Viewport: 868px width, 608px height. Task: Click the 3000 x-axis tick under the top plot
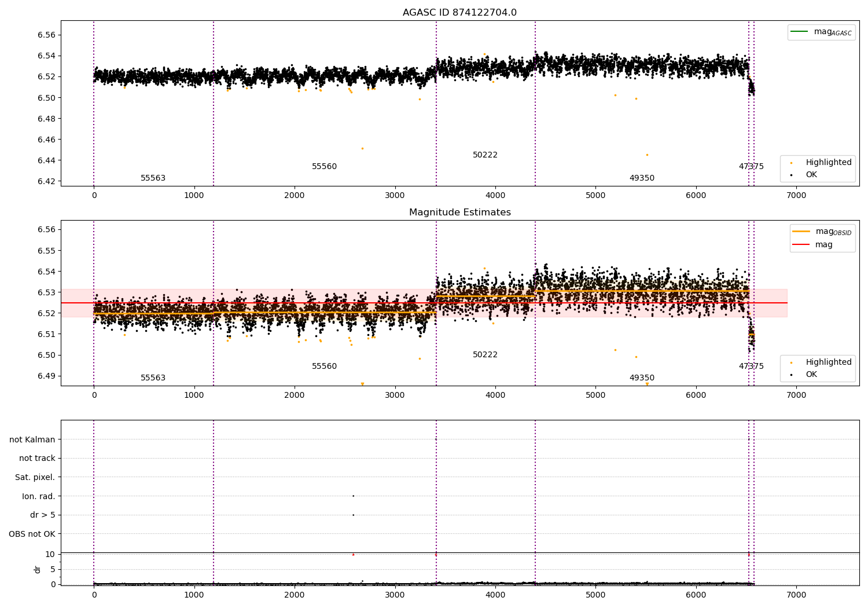coord(395,196)
